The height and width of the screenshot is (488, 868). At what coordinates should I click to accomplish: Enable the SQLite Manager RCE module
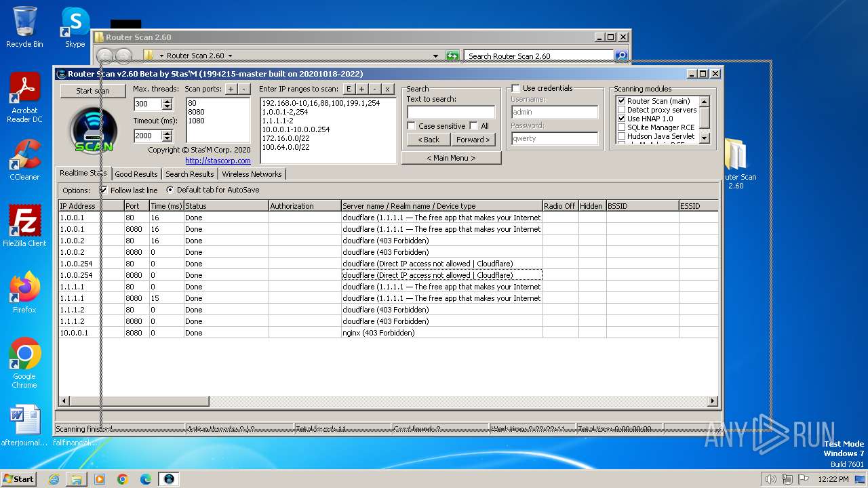[x=621, y=127]
